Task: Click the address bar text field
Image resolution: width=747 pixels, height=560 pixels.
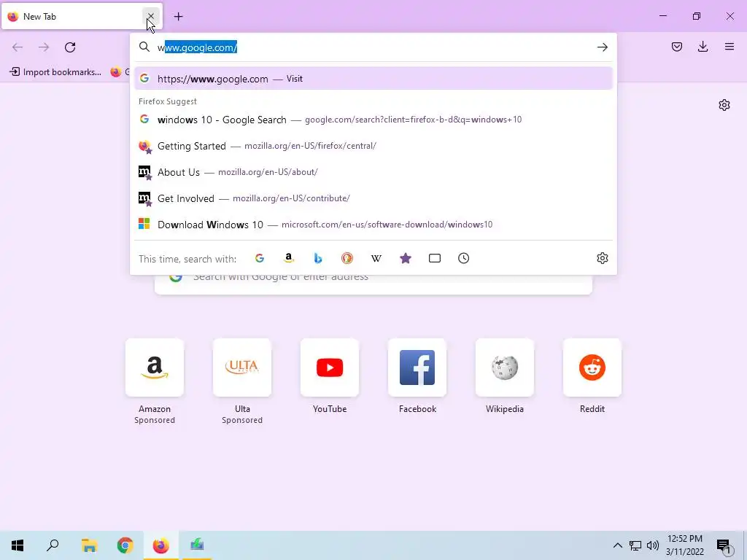Action: [x=373, y=47]
